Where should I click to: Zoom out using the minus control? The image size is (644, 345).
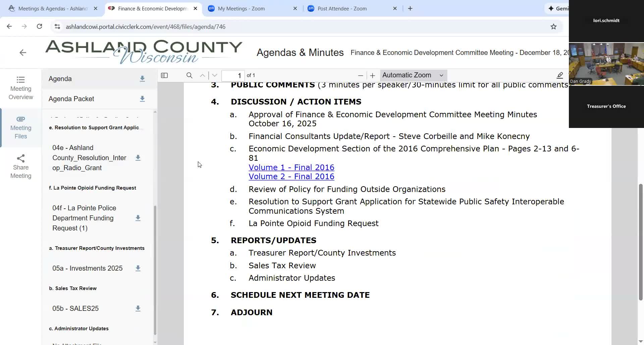pos(360,75)
